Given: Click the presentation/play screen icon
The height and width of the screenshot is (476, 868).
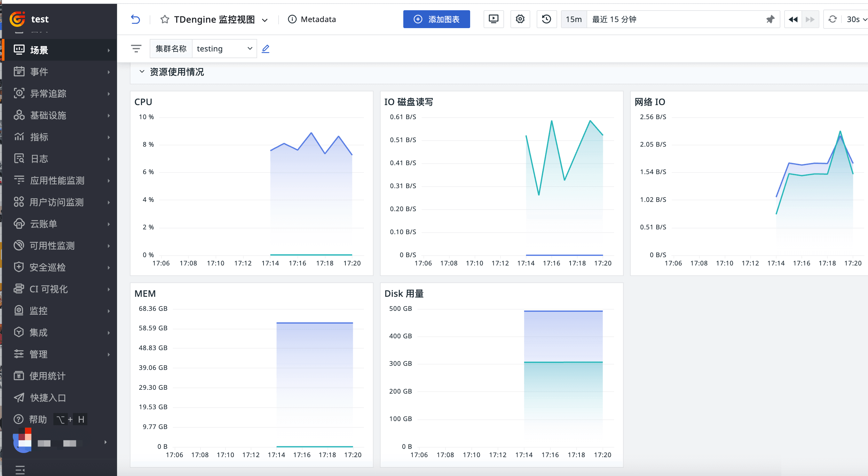Looking at the screenshot, I should (x=493, y=19).
